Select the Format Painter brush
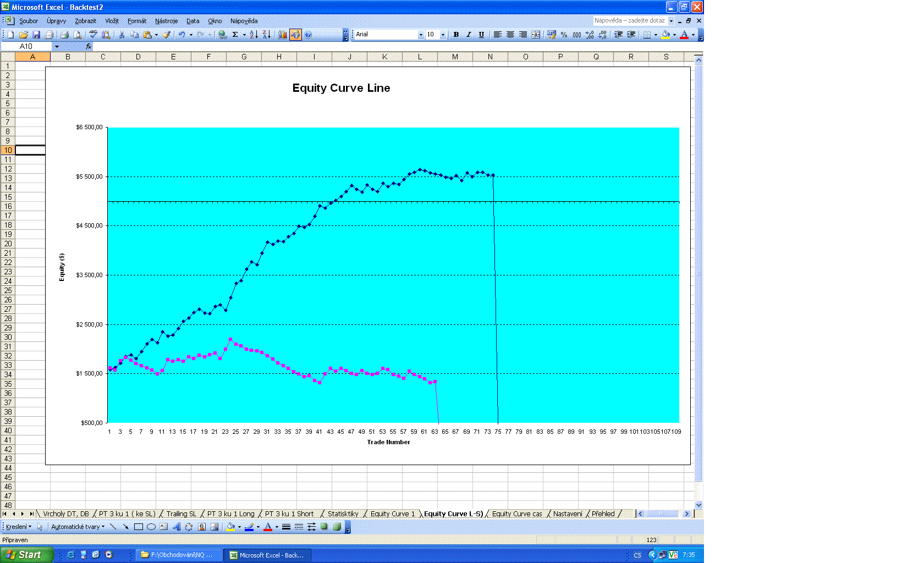This screenshot has width=924, height=563. [x=166, y=35]
